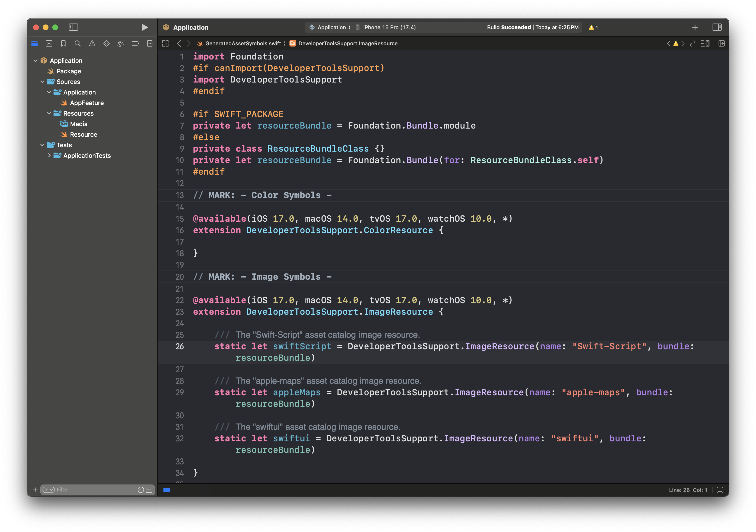Jump to the previous issue arrow
The width and height of the screenshot is (756, 532).
(668, 43)
